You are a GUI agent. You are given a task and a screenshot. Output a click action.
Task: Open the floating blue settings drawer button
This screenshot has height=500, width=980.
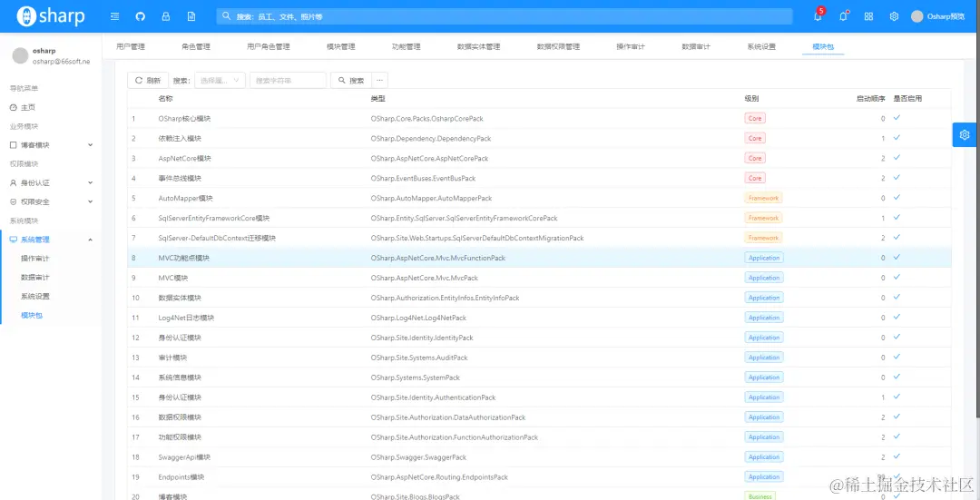(965, 135)
